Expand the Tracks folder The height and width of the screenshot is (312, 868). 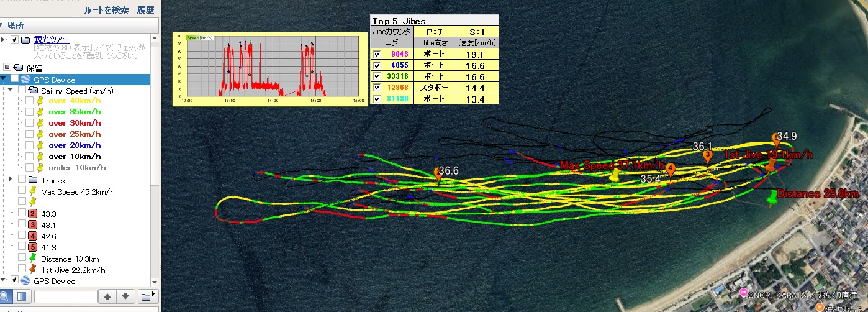(11, 180)
